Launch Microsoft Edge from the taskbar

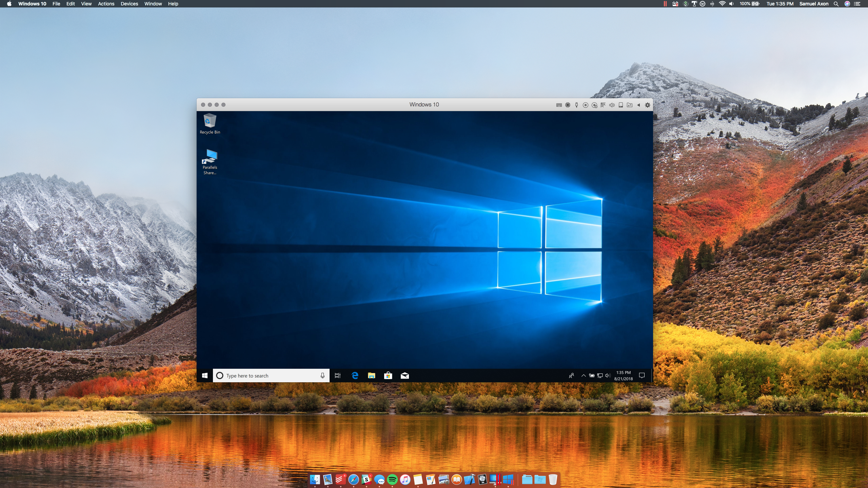click(355, 375)
